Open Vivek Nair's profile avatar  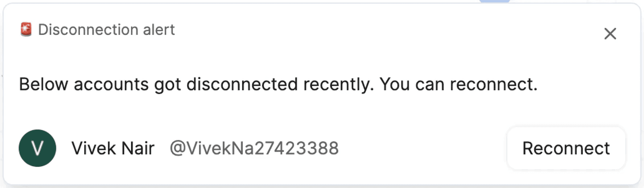point(37,148)
